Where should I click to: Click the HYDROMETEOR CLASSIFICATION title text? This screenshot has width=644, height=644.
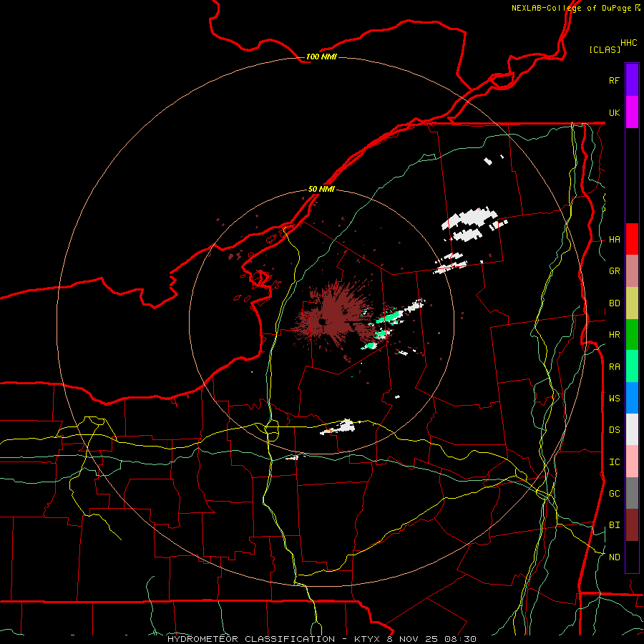(x=251, y=639)
